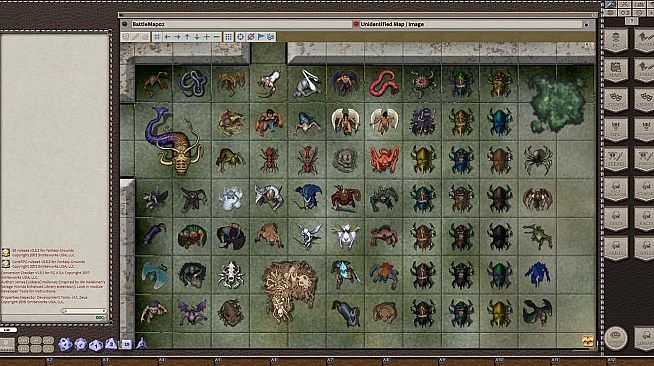Click the chat window scroll slider

[83, 311]
